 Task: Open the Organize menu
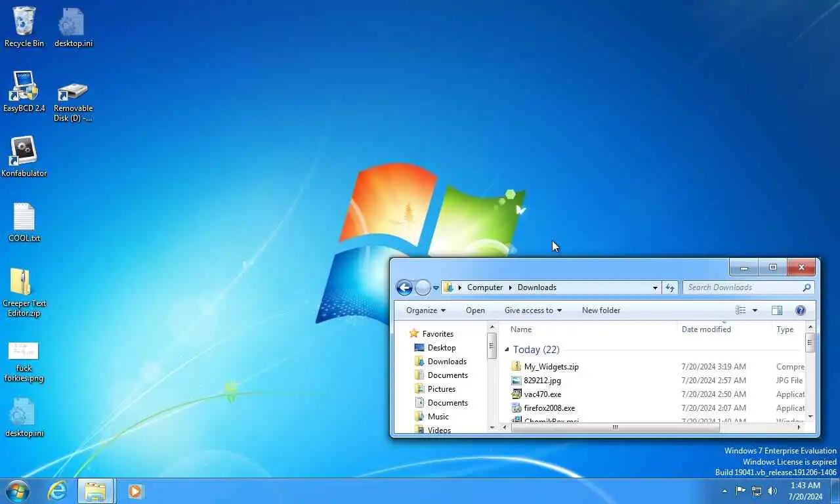coord(425,310)
